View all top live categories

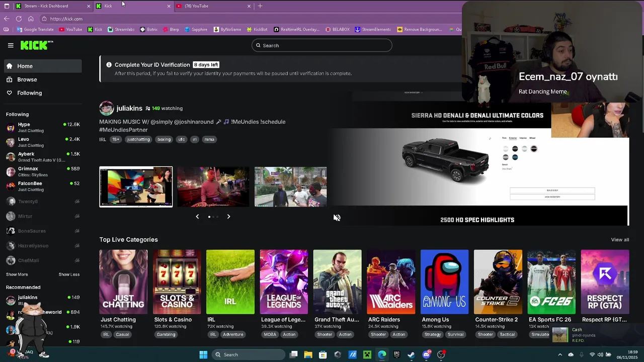620,240
